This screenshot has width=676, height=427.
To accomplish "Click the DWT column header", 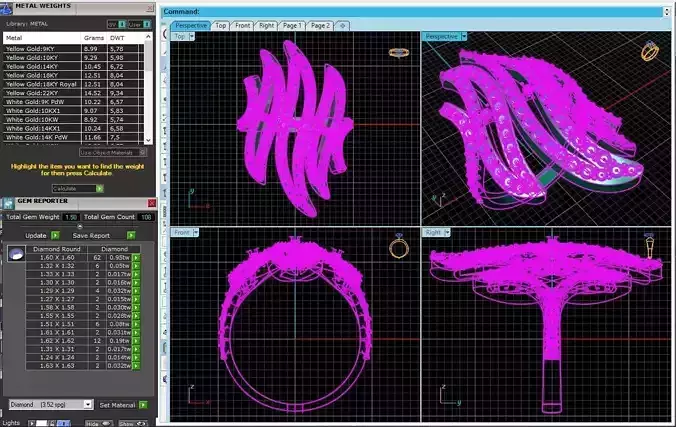I will [x=117, y=38].
